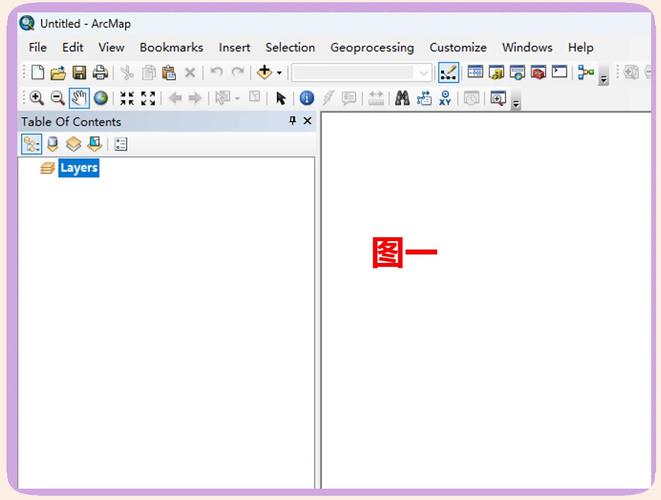Select the Layers data frame
The image size is (661, 500).
pyautogui.click(x=79, y=168)
